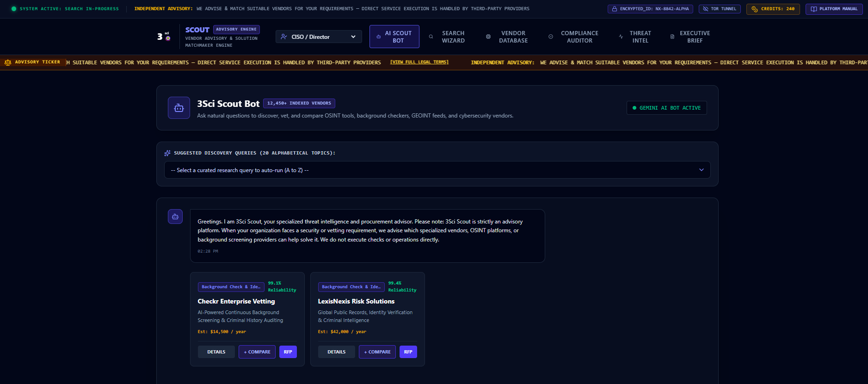
Task: Click the robot icon in AI Scout Bot tab
Action: click(x=379, y=37)
